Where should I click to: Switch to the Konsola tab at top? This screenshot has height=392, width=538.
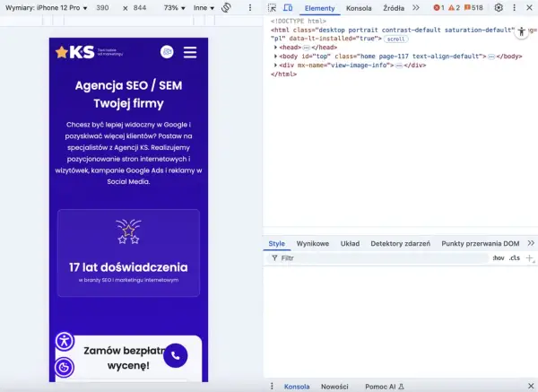tap(359, 8)
